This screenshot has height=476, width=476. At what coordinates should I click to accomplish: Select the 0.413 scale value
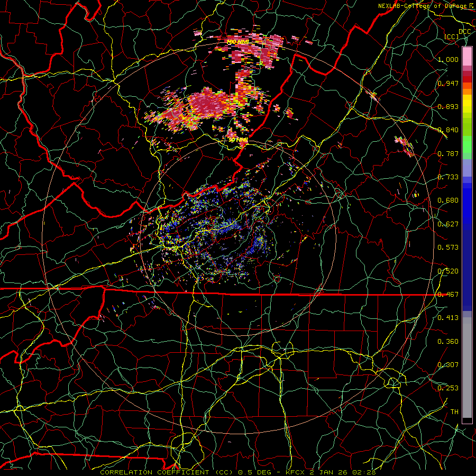pyautogui.click(x=448, y=318)
